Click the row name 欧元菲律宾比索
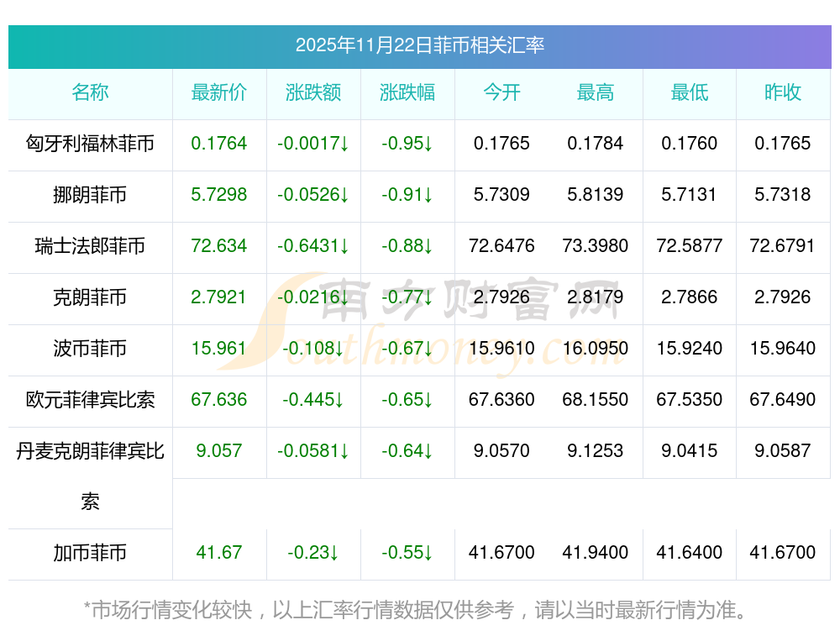840x636 pixels. [90, 400]
